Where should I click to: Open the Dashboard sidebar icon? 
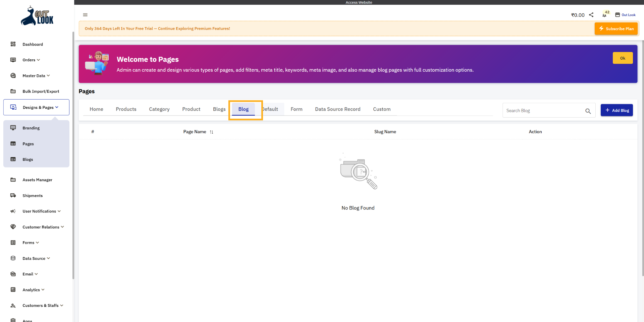click(x=13, y=44)
